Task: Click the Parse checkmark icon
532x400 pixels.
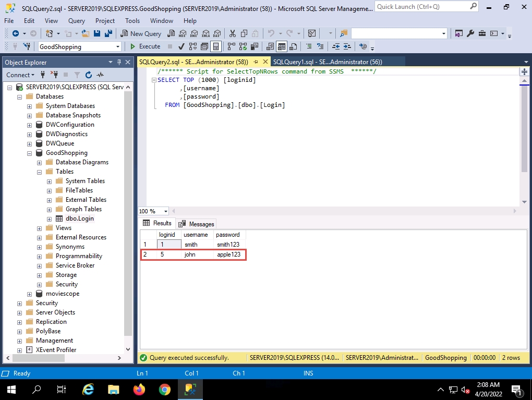Action: [x=182, y=46]
